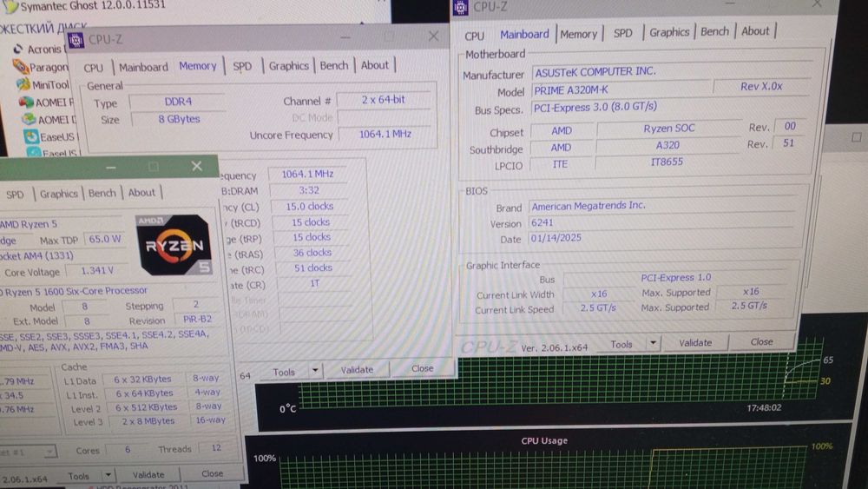Open Memory tab in Mainboard window
The image size is (868, 489).
tap(578, 35)
